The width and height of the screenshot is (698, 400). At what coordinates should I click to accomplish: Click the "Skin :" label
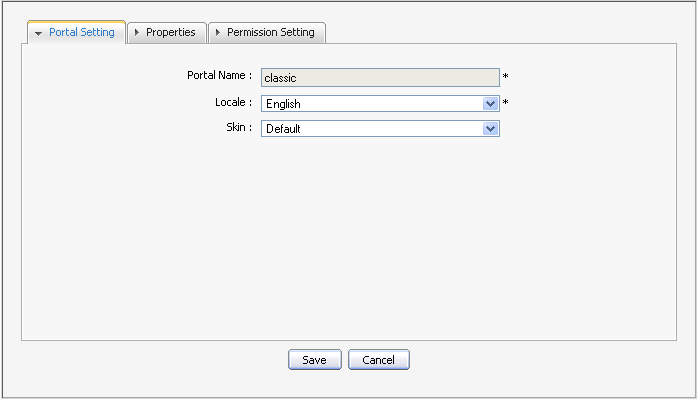point(238,127)
